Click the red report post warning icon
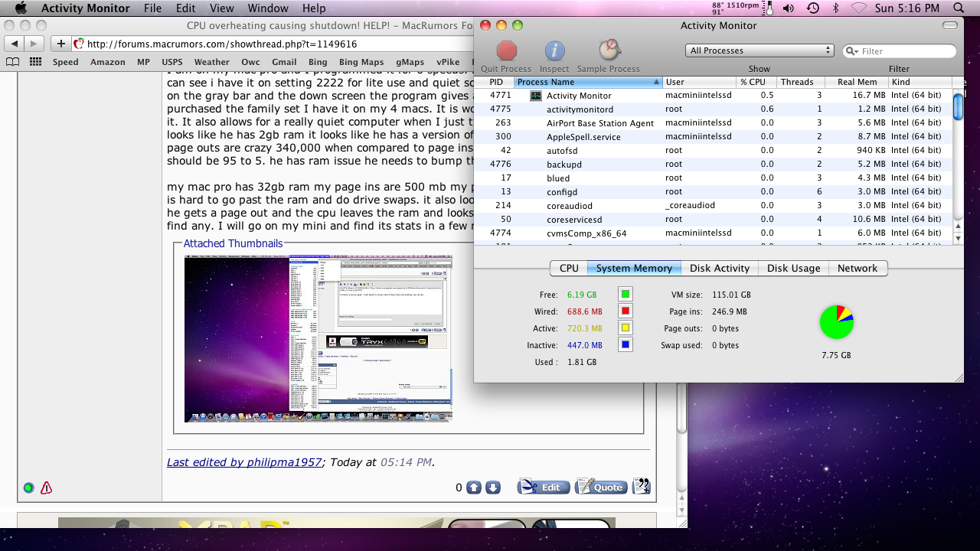Screen dimensions: 980x551 [x=46, y=487]
